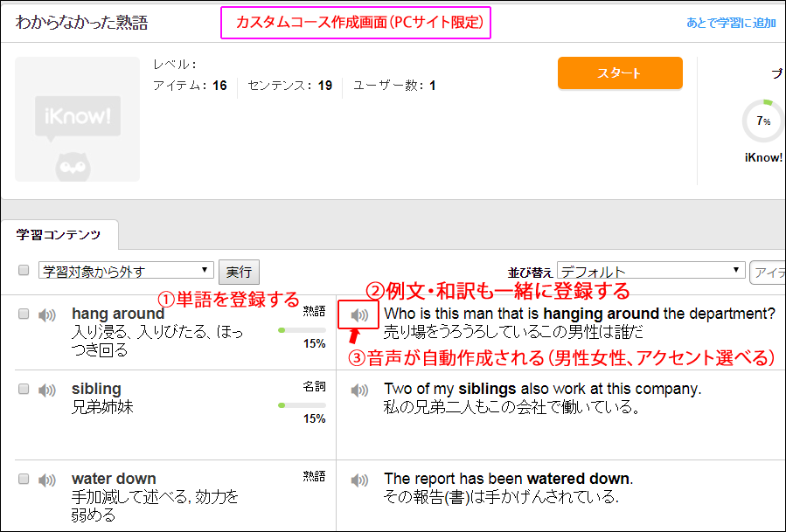Click the iKnow! course thumbnail image

point(78,120)
